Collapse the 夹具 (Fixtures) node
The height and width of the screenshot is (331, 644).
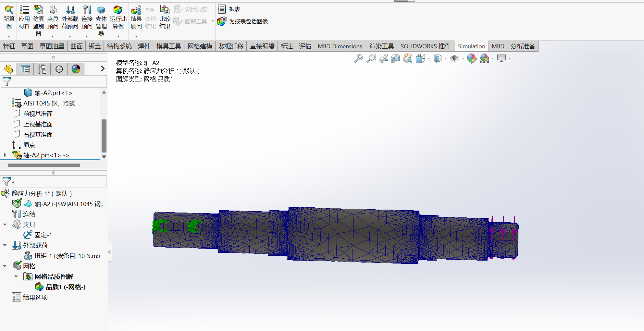click(5, 225)
